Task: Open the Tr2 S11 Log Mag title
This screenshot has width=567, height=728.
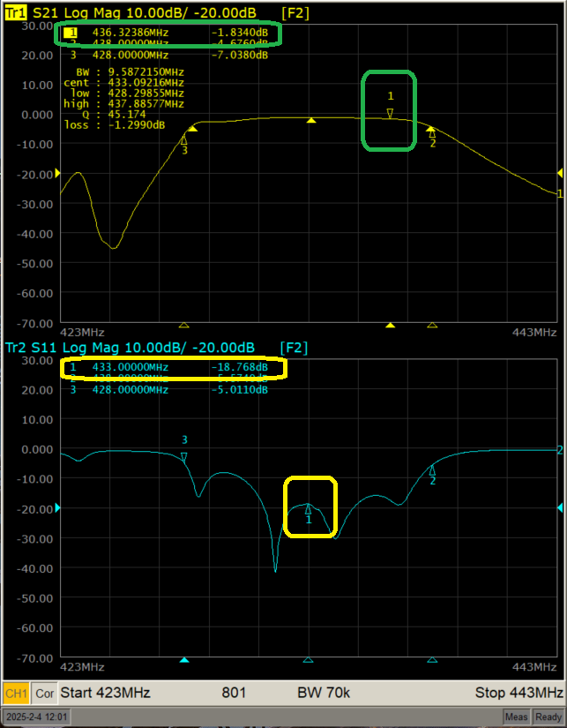Action: click(x=131, y=348)
